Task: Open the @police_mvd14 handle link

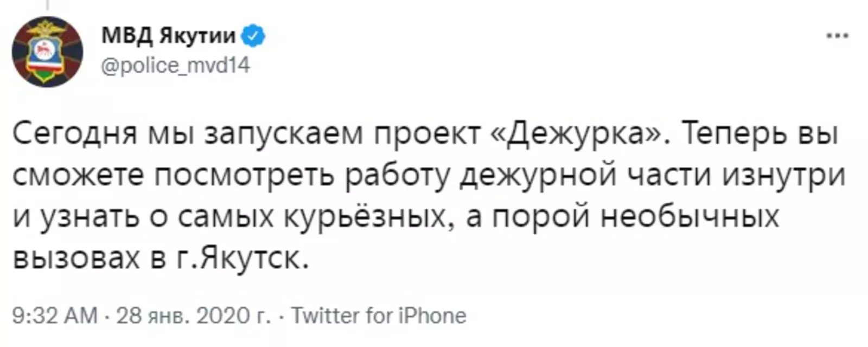Action: click(x=176, y=66)
